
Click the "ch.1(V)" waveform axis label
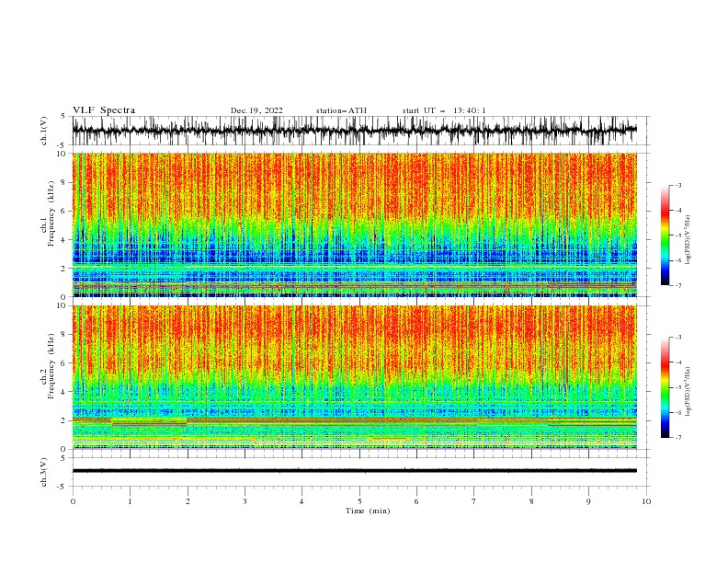44,131
